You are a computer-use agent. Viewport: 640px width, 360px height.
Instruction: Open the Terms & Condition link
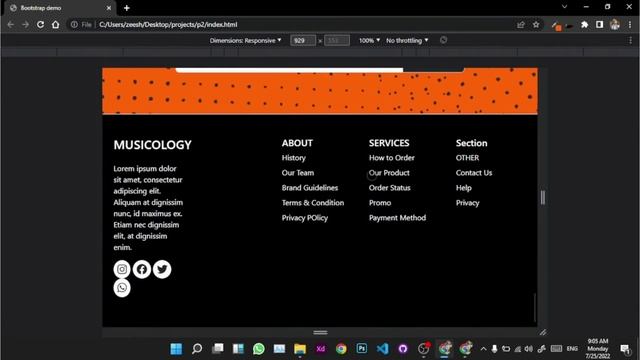pyautogui.click(x=313, y=202)
